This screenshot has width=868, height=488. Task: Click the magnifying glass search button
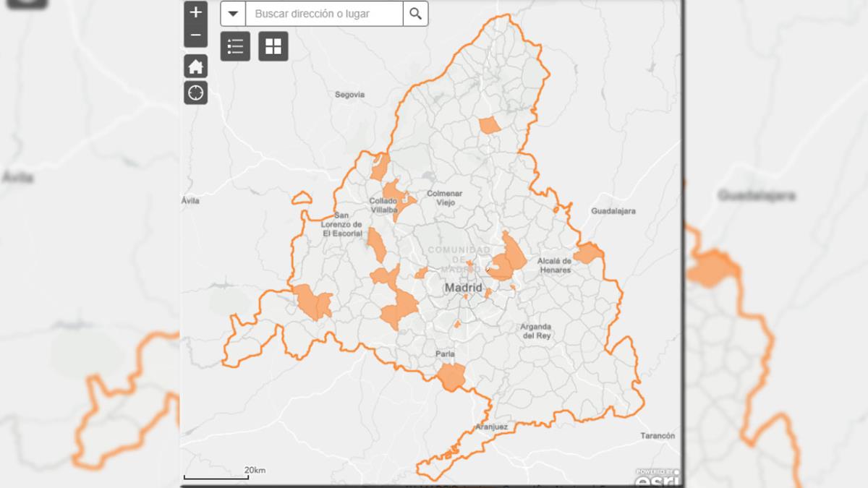pos(415,14)
